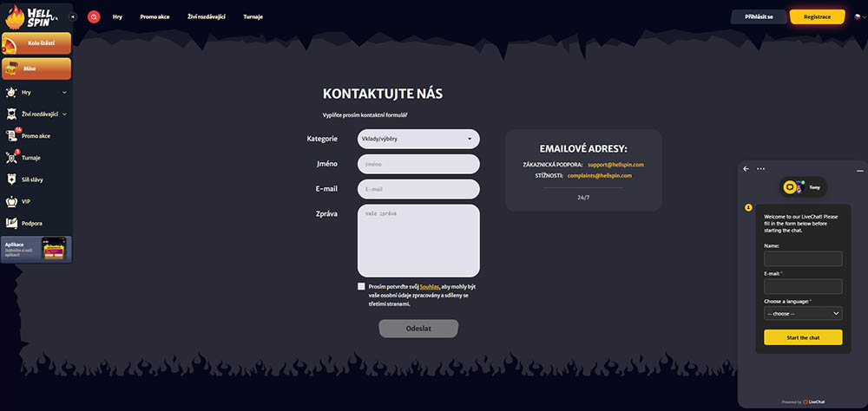Click the Turnaje shield icon
The width and height of the screenshot is (868, 411).
[x=11, y=158]
